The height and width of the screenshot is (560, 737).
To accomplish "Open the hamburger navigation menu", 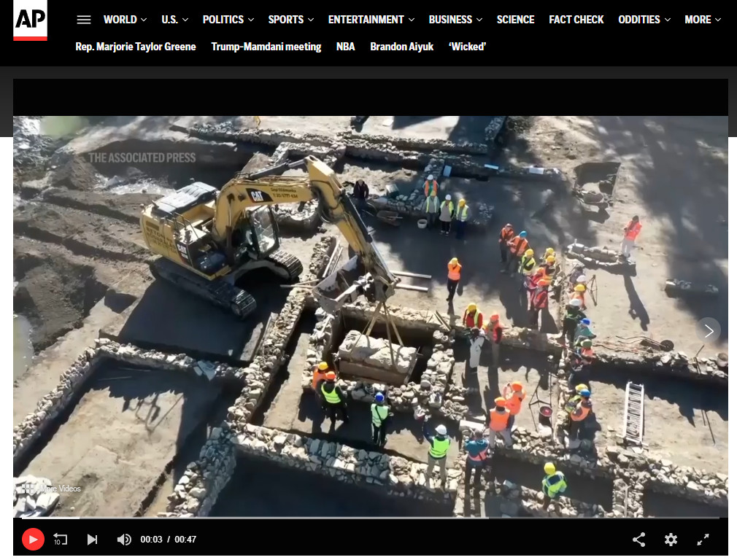I will (x=84, y=20).
